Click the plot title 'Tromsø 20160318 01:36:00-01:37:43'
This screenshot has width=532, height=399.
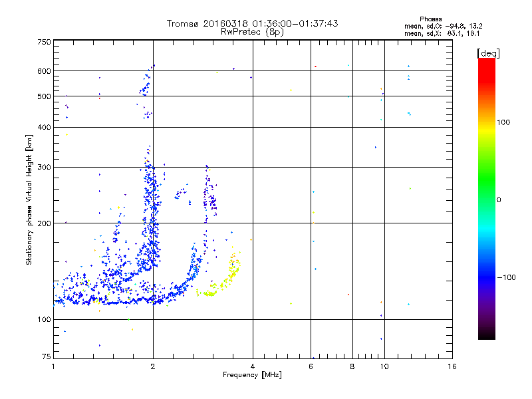click(x=252, y=23)
